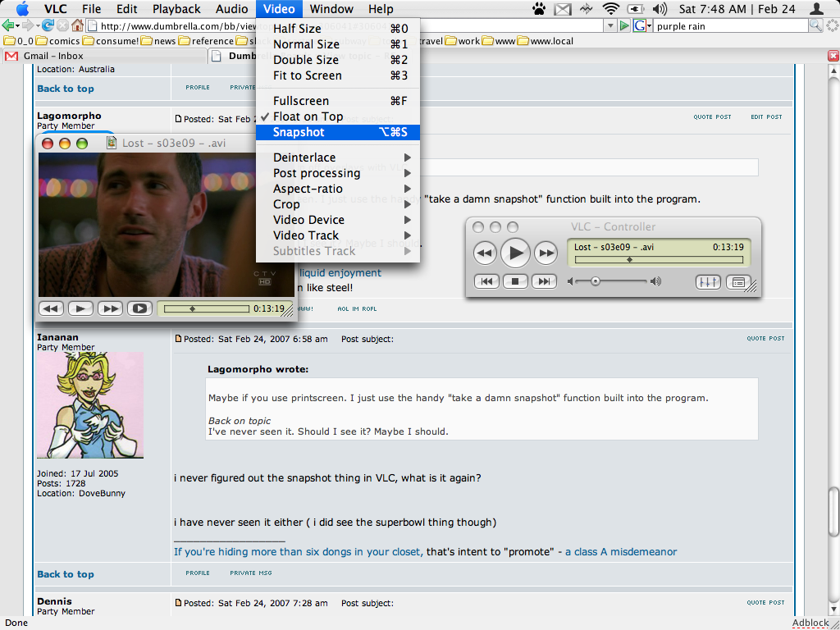Viewport: 840px width, 630px height.
Task: Choose Snapshot from the Video menu
Action: coord(299,132)
